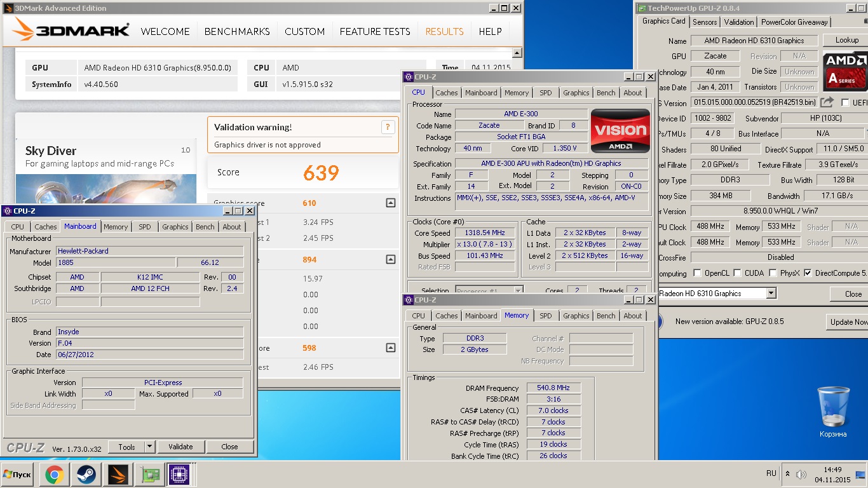Enable the PhysX checkbox
Screen dimensions: 868x488
773,273
